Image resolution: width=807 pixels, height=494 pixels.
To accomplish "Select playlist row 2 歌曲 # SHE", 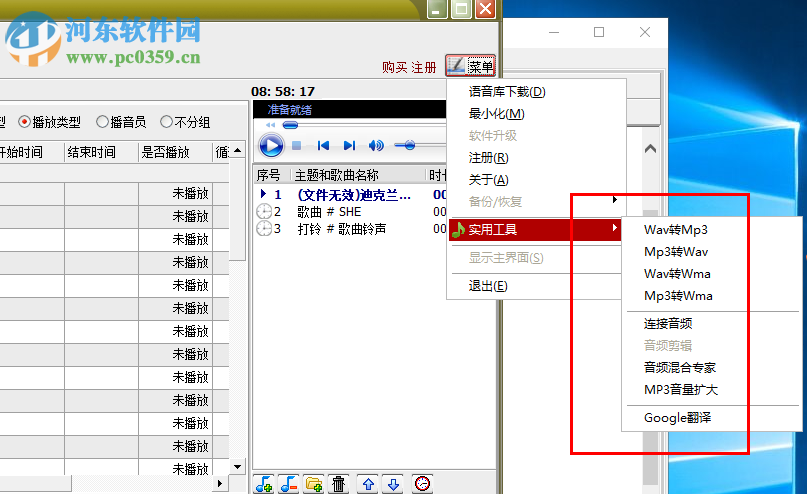I will tap(350, 212).
